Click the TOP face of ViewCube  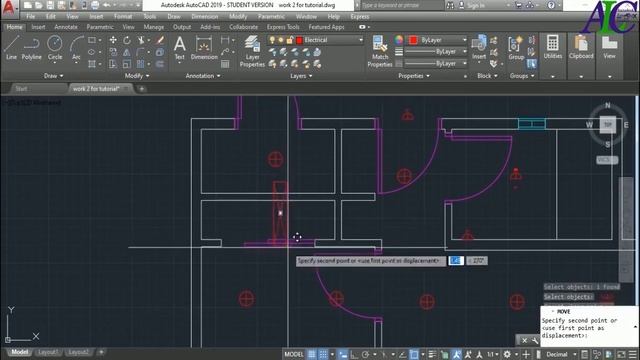pos(607,124)
